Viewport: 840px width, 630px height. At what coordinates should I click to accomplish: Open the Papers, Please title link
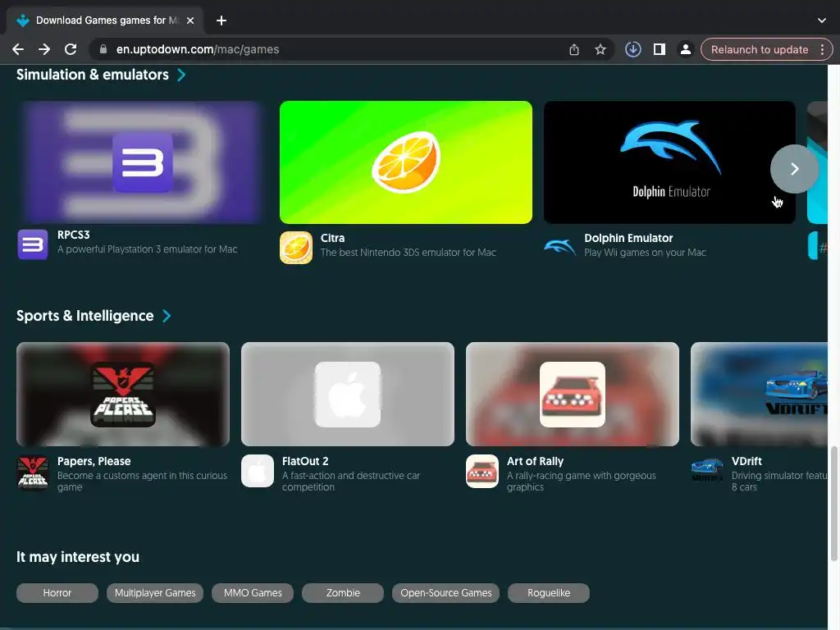pyautogui.click(x=94, y=461)
